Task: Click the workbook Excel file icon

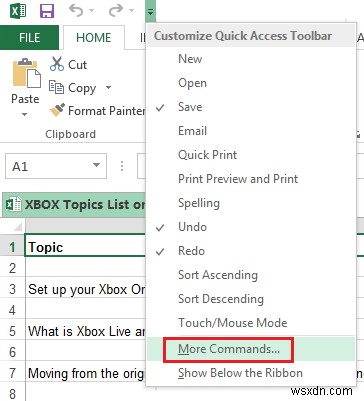Action: [14, 204]
